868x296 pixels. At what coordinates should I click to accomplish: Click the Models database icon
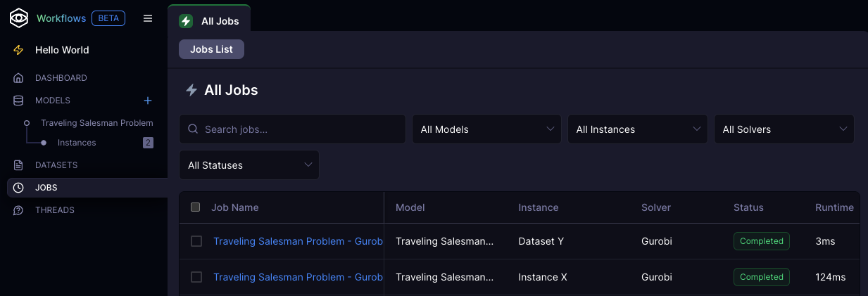(19, 101)
